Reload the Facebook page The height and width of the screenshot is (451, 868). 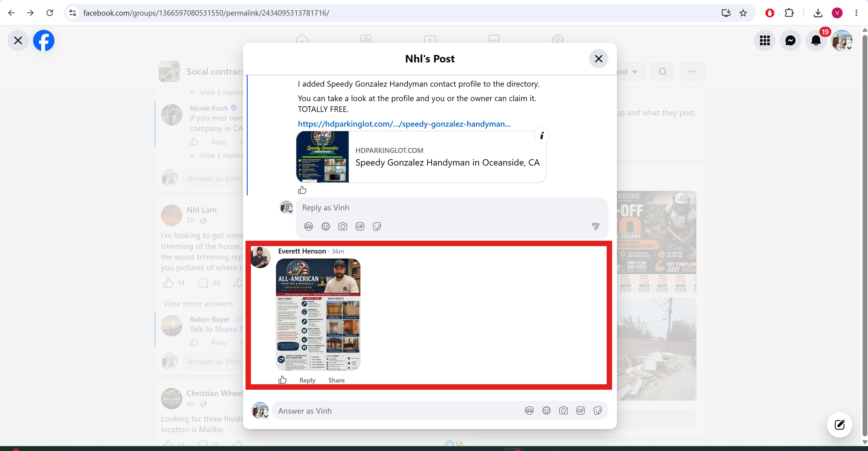tap(50, 13)
